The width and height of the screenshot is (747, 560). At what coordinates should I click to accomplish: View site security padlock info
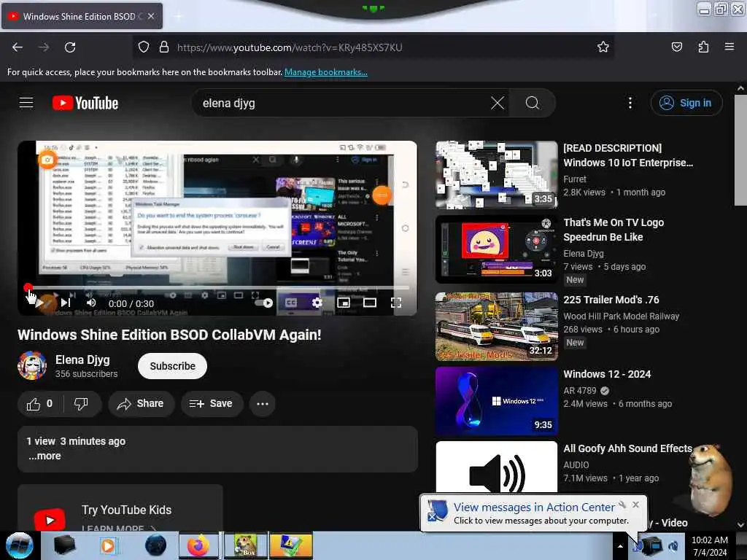point(164,47)
